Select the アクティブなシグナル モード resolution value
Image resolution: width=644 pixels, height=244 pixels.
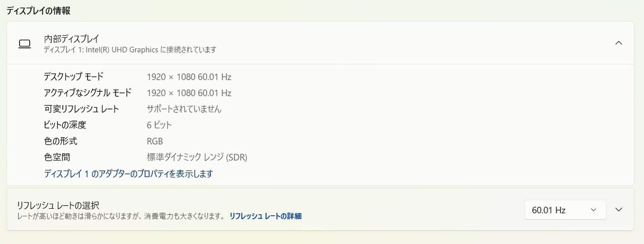[189, 93]
